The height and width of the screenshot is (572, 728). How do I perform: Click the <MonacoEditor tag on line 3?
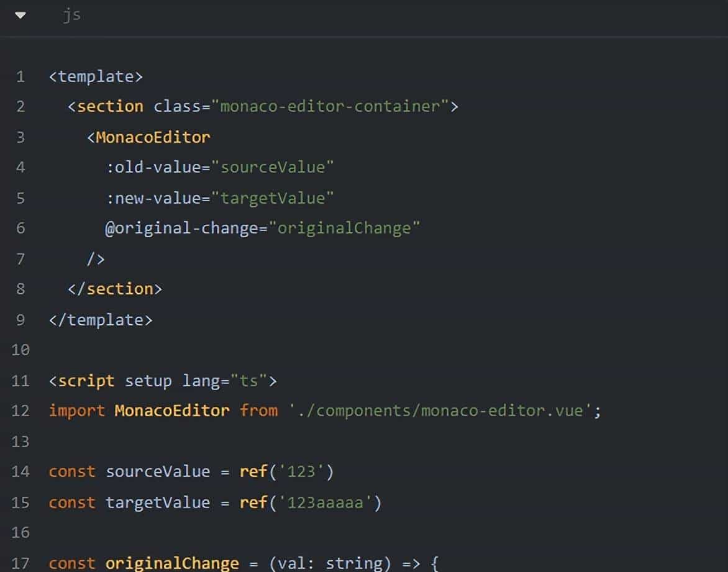(x=148, y=137)
